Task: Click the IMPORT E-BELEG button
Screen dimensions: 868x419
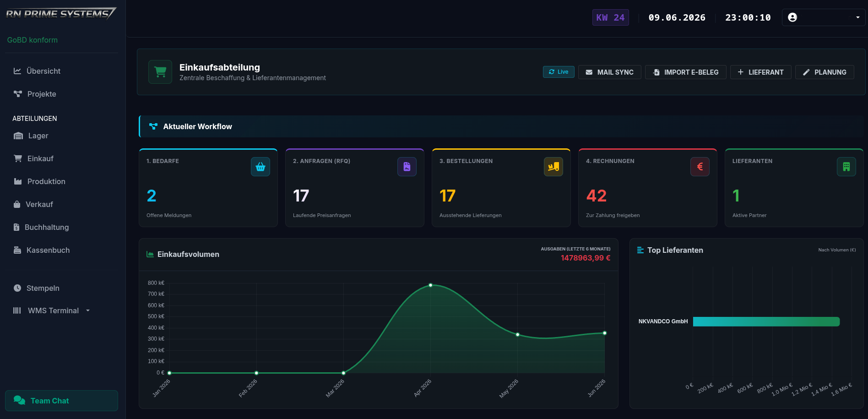Action: 685,72
